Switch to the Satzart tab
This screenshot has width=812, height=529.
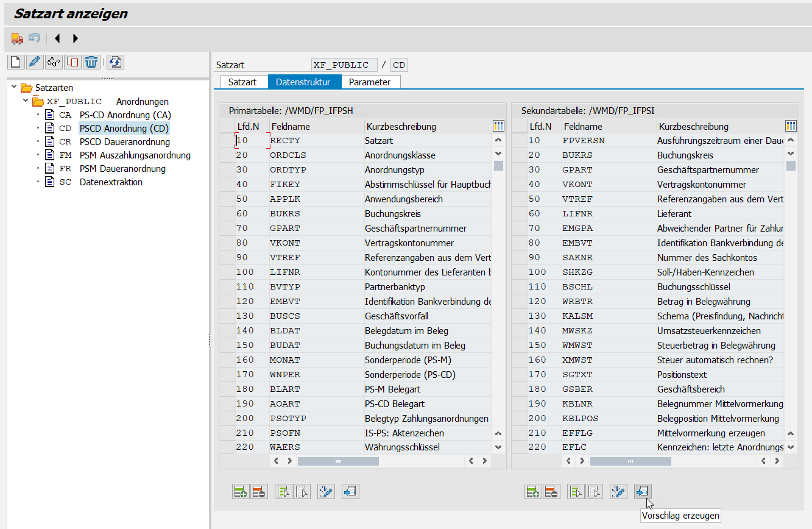242,82
